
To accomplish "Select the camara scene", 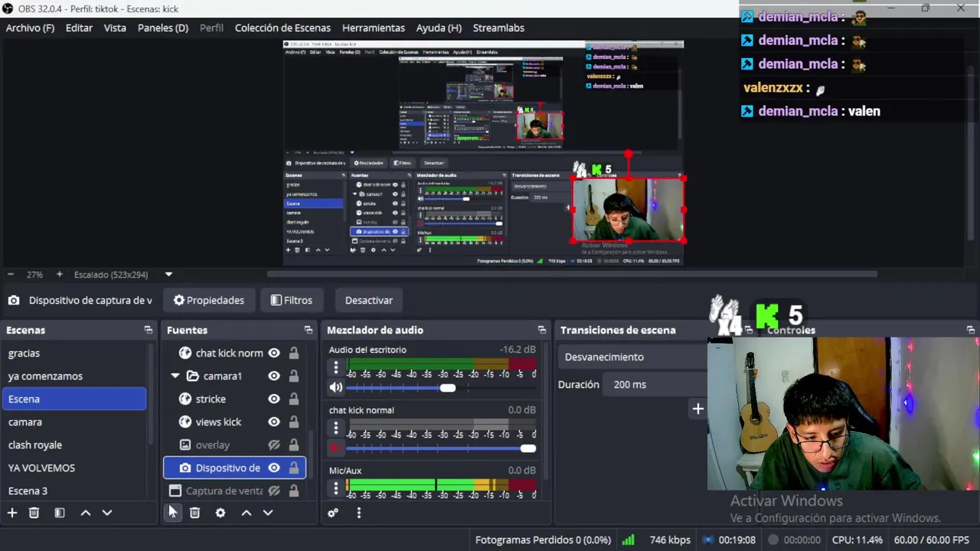I will (74, 422).
